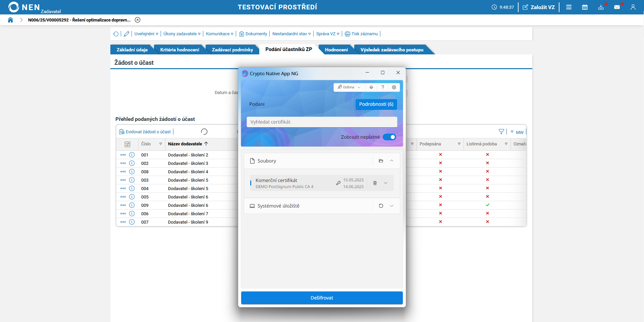Viewport: 644px width, 322px height.
Task: Open the Úkony zadavatele dropdown menu
Action: point(182,34)
